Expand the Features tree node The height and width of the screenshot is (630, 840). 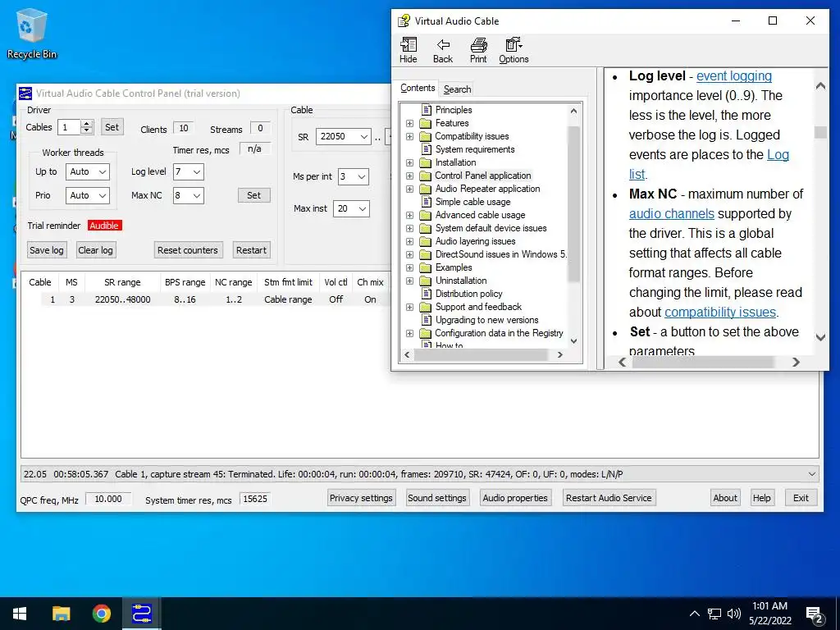(410, 123)
